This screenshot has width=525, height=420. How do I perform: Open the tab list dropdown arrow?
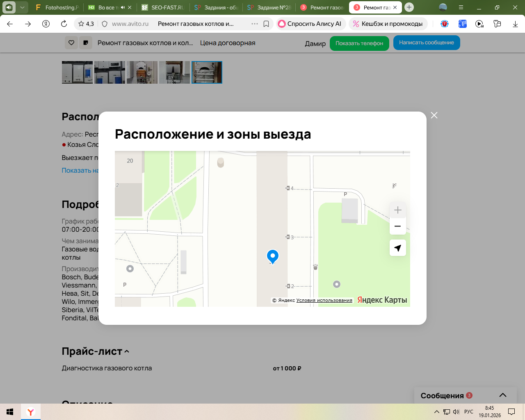(22, 7)
